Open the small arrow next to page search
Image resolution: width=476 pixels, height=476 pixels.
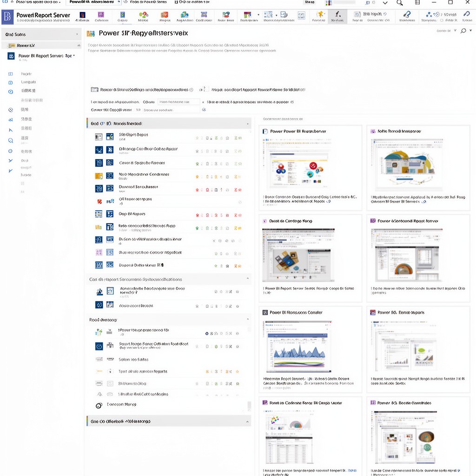coord(470,30)
